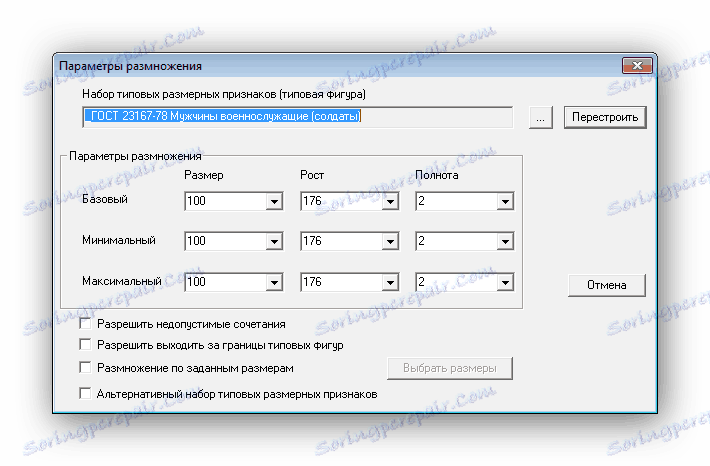The width and height of the screenshot is (710, 466).
Task: Expand the Базовый Рост dropdown
Action: tap(390, 202)
